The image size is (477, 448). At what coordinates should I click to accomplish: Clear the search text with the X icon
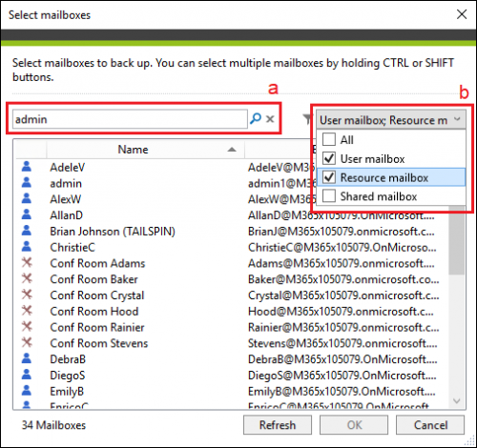coord(270,119)
